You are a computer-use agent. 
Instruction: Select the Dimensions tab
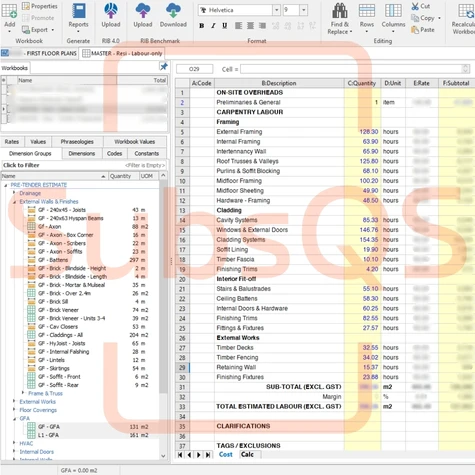point(82,153)
